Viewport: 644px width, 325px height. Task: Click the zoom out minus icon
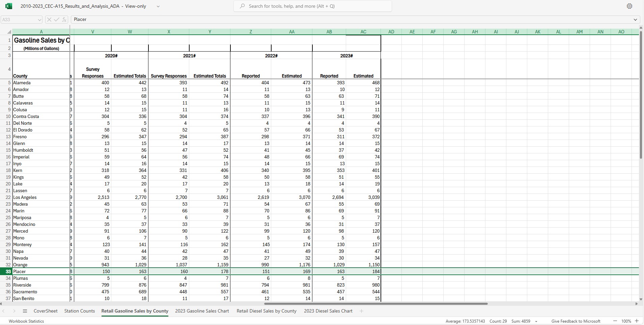tap(615, 321)
